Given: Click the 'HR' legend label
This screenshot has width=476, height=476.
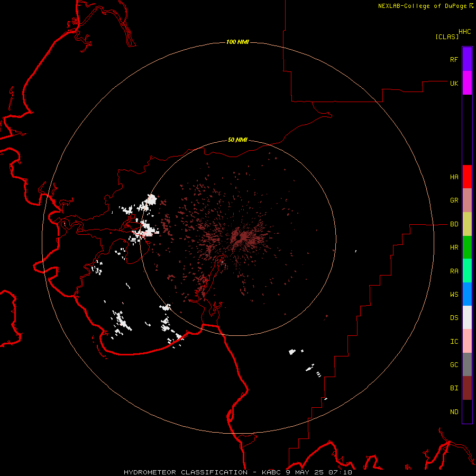Looking at the screenshot, I should (x=454, y=248).
